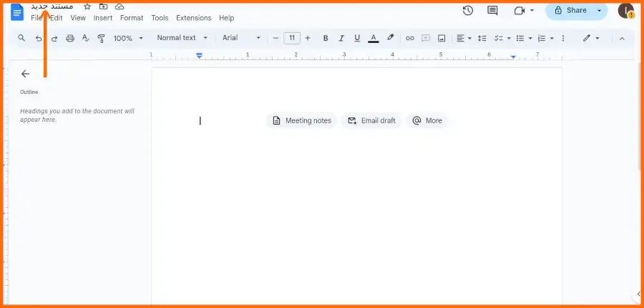Star the document with star icon
Viewport: 644px width, 308px height.
click(87, 6)
